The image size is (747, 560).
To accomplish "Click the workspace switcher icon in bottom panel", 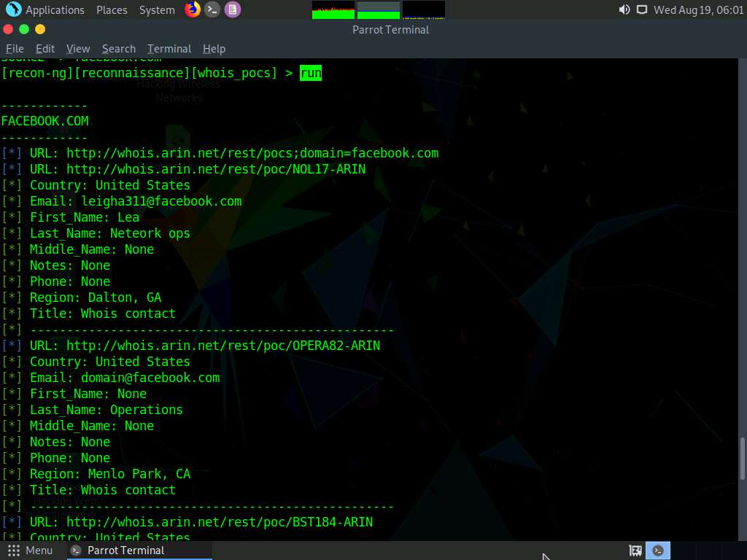I will (635, 551).
